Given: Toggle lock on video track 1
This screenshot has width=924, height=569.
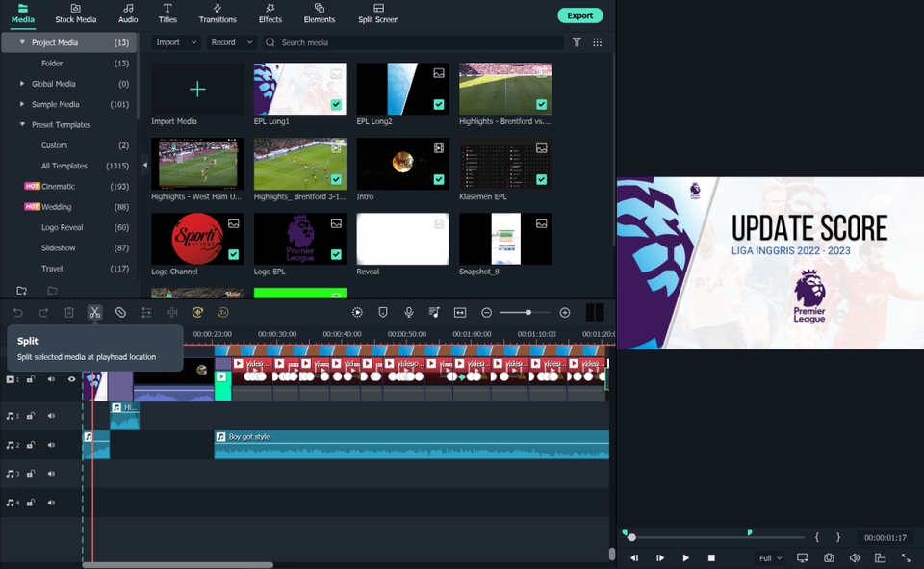Looking at the screenshot, I should click(x=31, y=379).
